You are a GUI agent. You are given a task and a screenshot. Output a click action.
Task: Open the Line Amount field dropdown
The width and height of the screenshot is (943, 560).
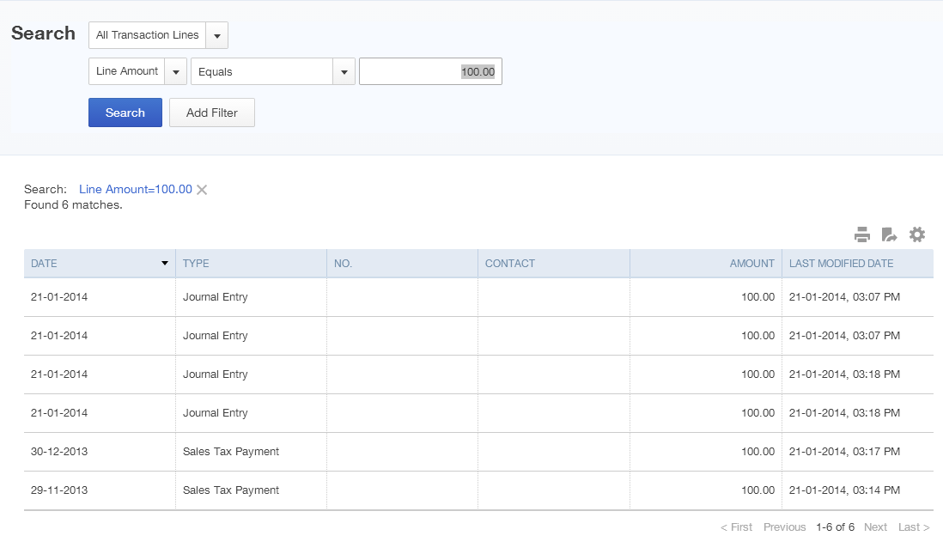click(176, 72)
